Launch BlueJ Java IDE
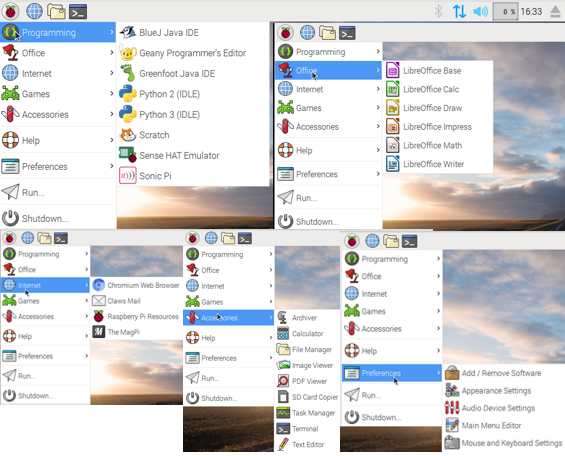565x456 pixels. (193, 32)
